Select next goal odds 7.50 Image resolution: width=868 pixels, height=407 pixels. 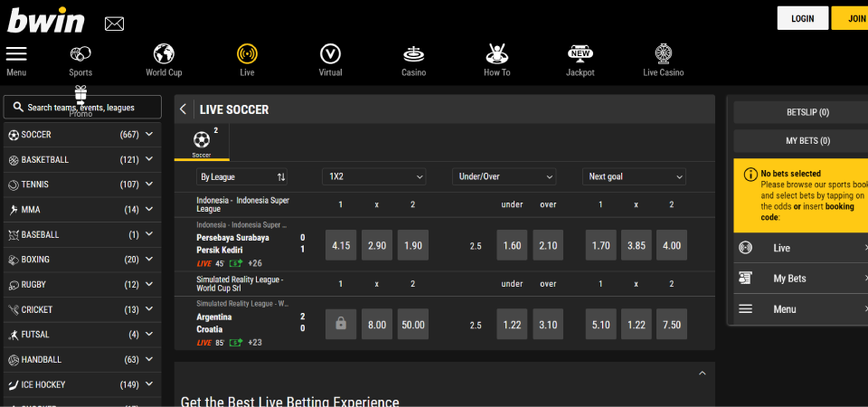pos(672,324)
